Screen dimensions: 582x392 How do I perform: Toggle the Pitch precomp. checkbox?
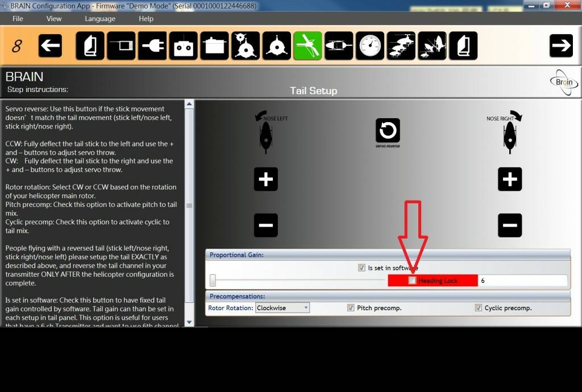tap(351, 308)
